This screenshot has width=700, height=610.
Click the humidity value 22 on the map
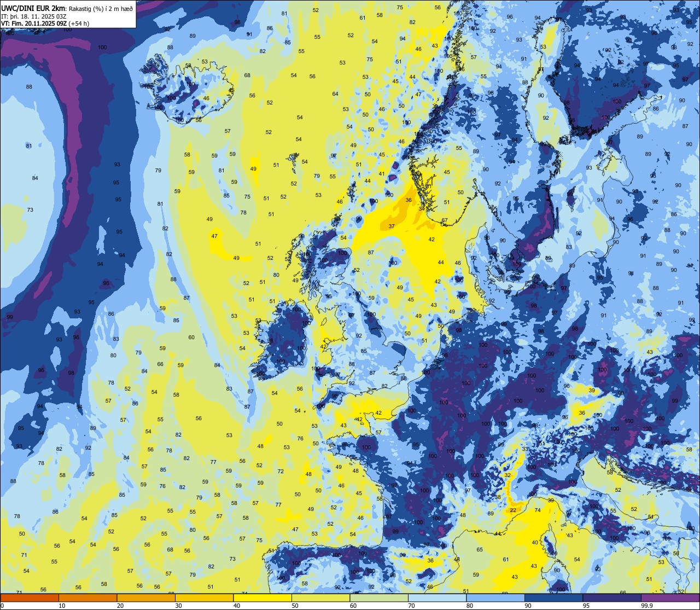coord(513,510)
